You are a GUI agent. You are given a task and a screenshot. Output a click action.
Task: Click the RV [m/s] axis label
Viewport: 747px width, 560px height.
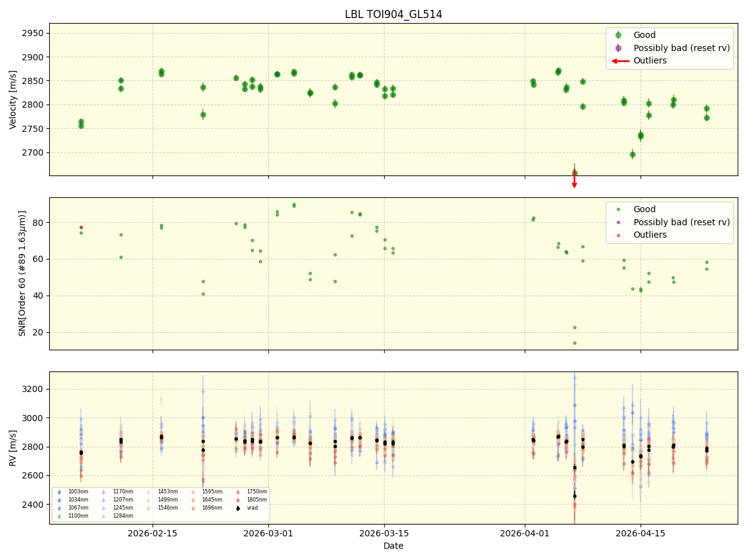click(x=13, y=448)
